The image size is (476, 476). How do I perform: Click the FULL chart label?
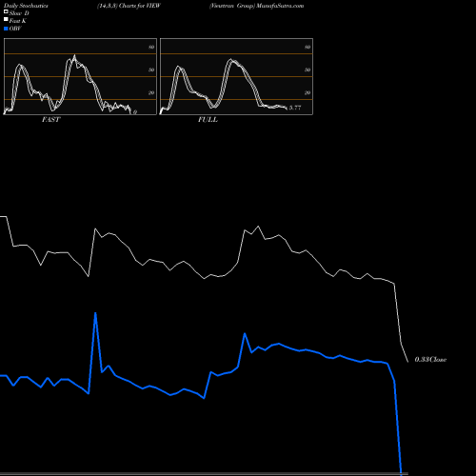[x=208, y=120]
